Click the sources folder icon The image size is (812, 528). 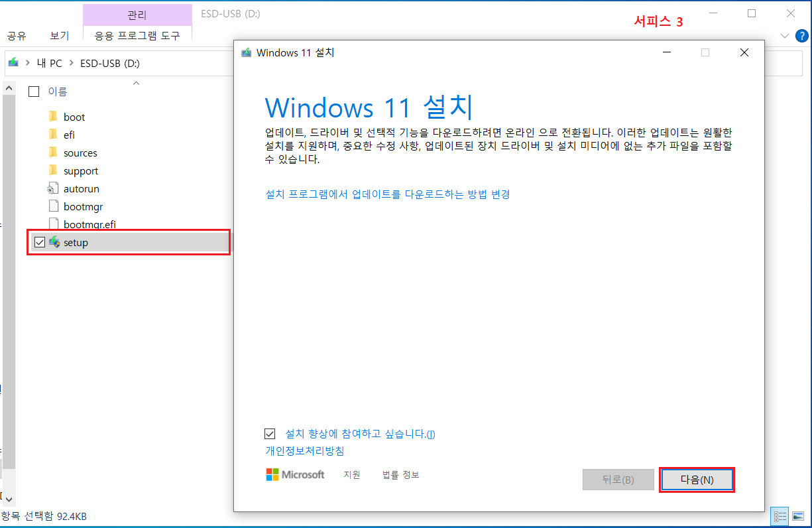point(54,153)
